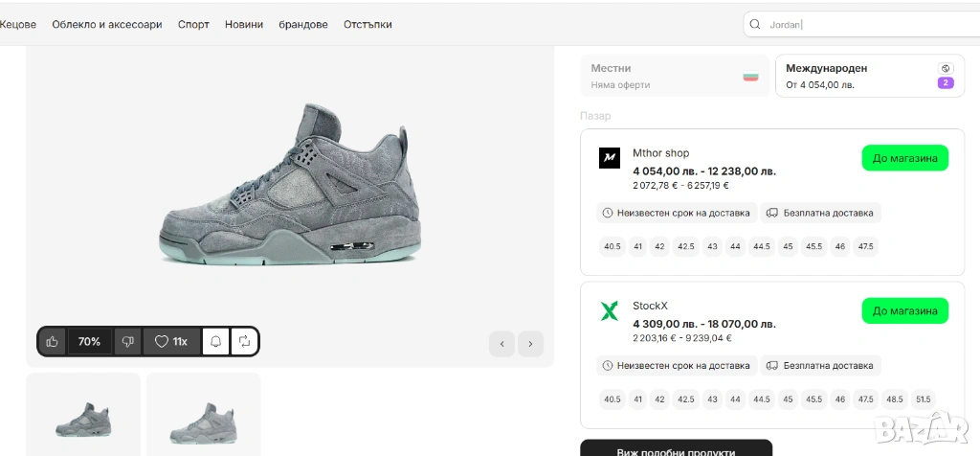Image resolution: width=980 pixels, height=456 pixels.
Task: Go to StockX store button
Action: coord(904,310)
